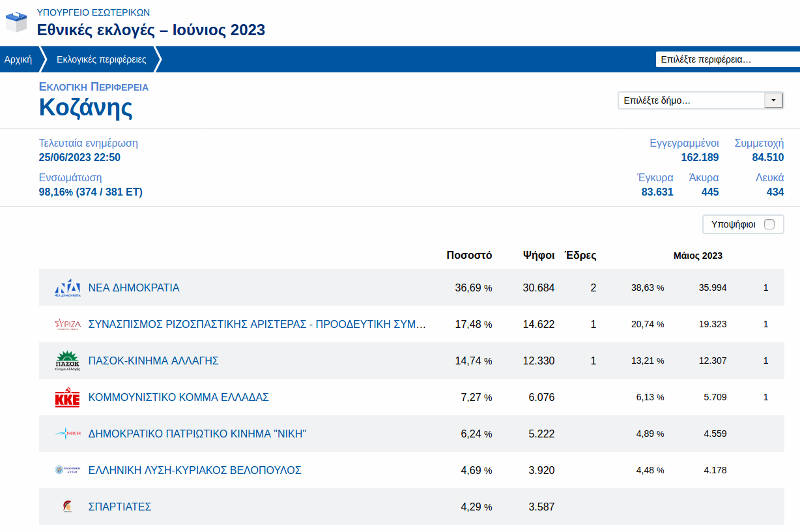Go to the Αρχική breadcrumb

18,60
